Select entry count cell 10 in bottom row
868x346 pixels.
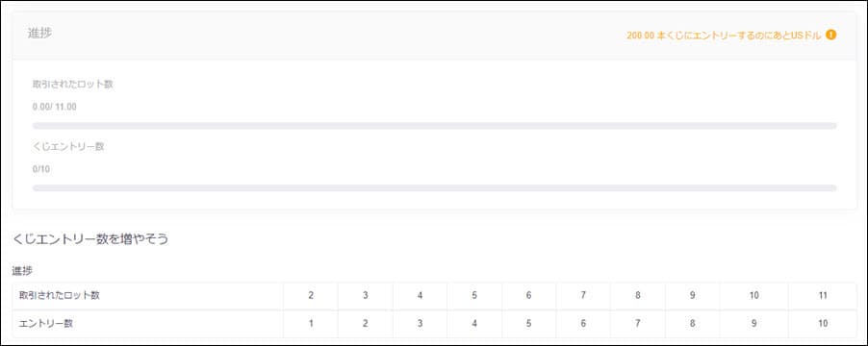[x=823, y=323]
